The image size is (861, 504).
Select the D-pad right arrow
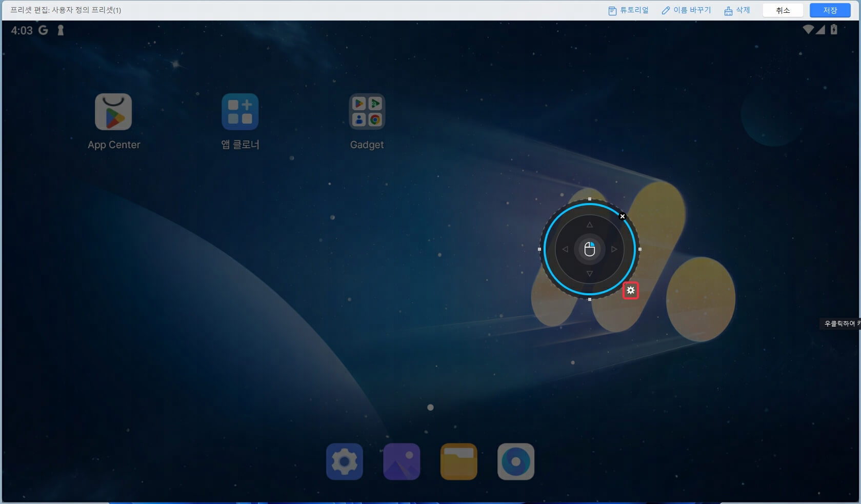coord(614,249)
